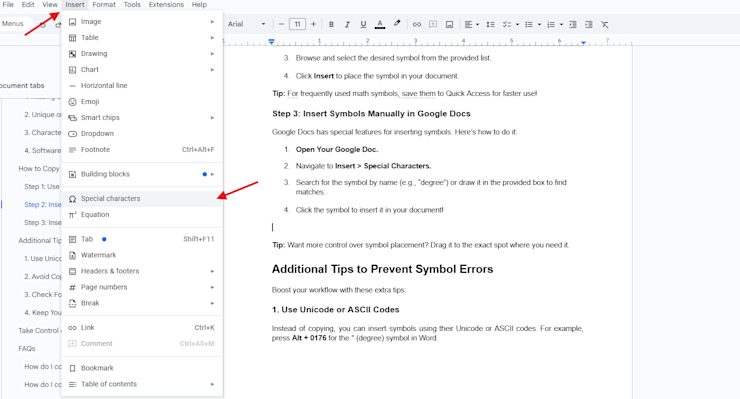Open the Table of contents submenu

(142, 384)
